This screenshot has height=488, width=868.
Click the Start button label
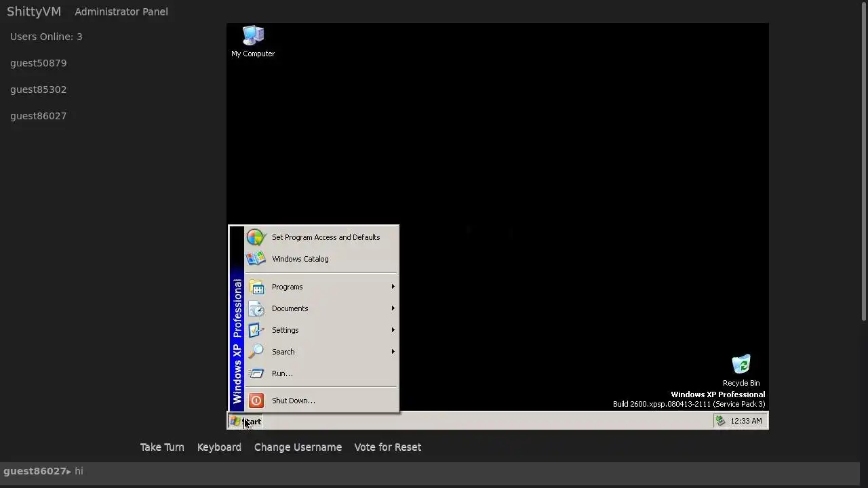point(252,422)
